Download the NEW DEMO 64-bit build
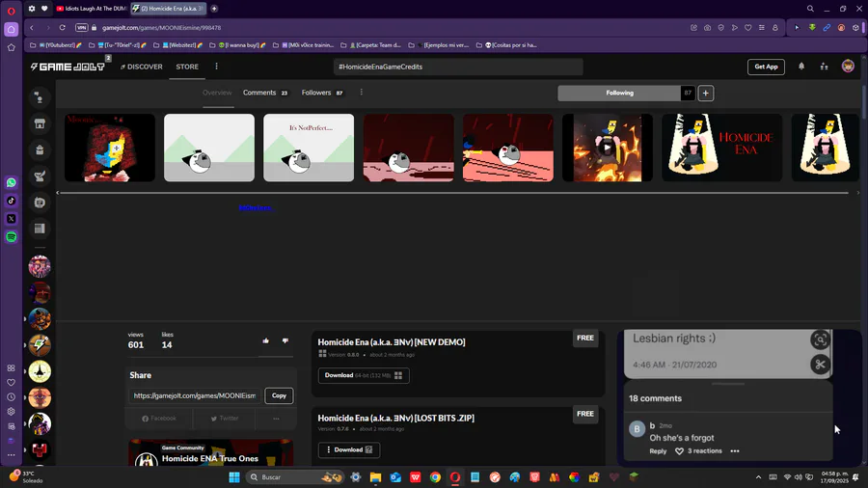Viewport: 868px width, 488px height. click(364, 375)
